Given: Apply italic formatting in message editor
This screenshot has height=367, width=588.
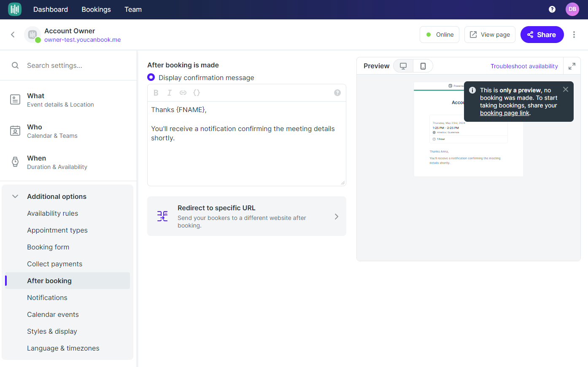Looking at the screenshot, I should (170, 93).
